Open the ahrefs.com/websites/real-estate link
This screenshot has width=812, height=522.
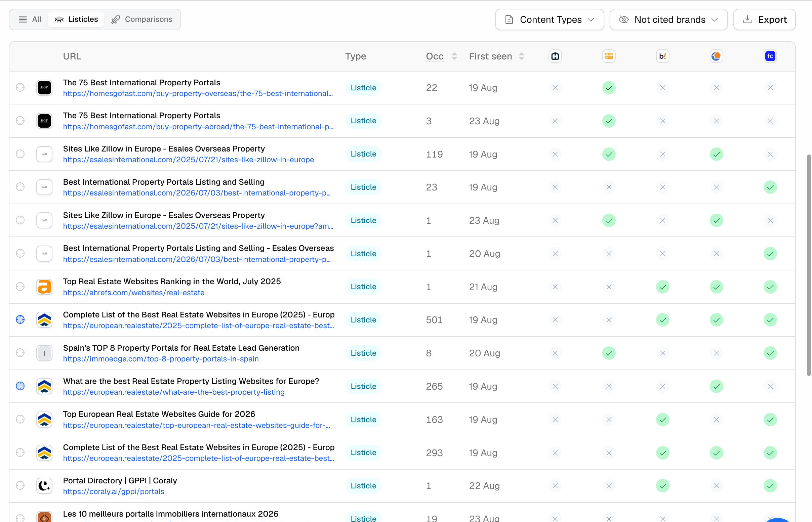point(133,293)
